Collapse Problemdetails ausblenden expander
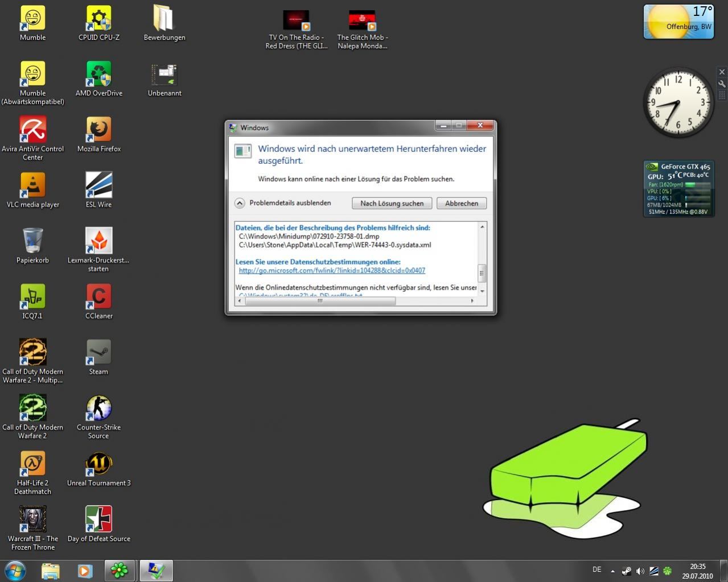This screenshot has width=728, height=582. pyautogui.click(x=240, y=203)
